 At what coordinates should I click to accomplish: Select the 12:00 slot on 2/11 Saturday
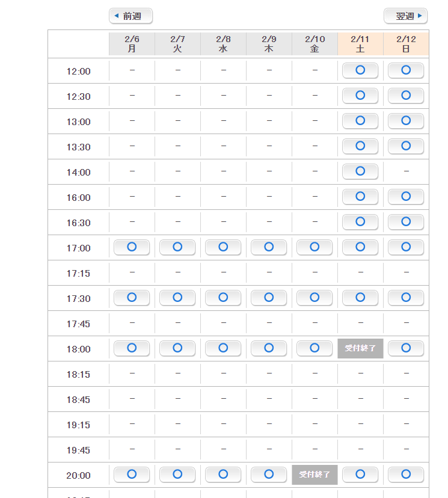pyautogui.click(x=360, y=70)
